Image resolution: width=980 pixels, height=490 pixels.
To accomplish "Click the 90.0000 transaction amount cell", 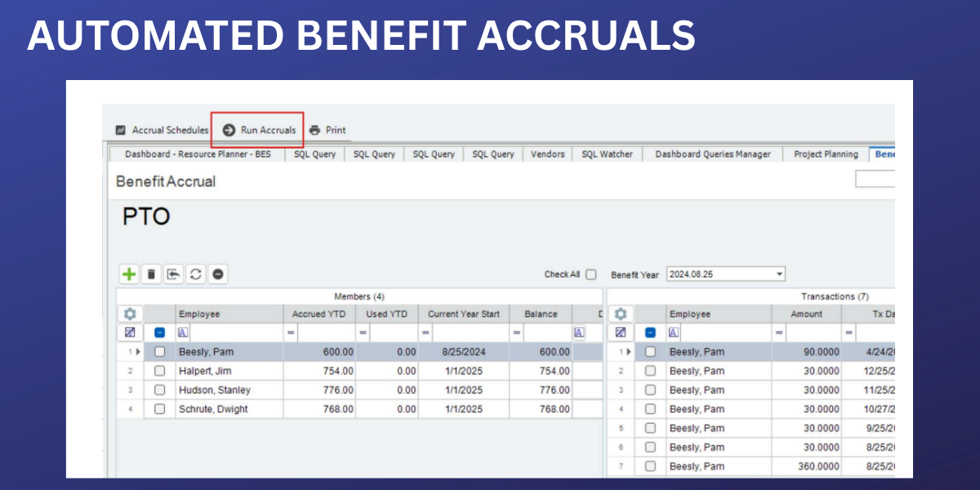I will [x=807, y=352].
